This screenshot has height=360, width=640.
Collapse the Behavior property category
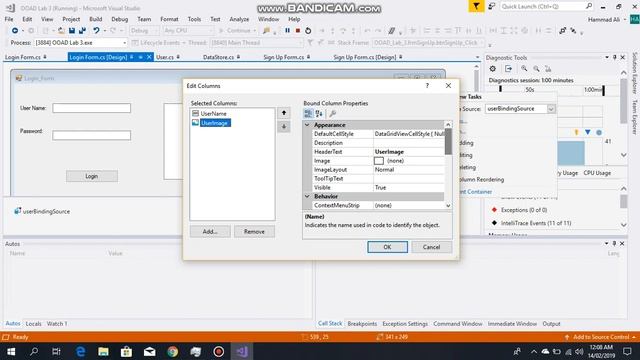[x=307, y=196]
